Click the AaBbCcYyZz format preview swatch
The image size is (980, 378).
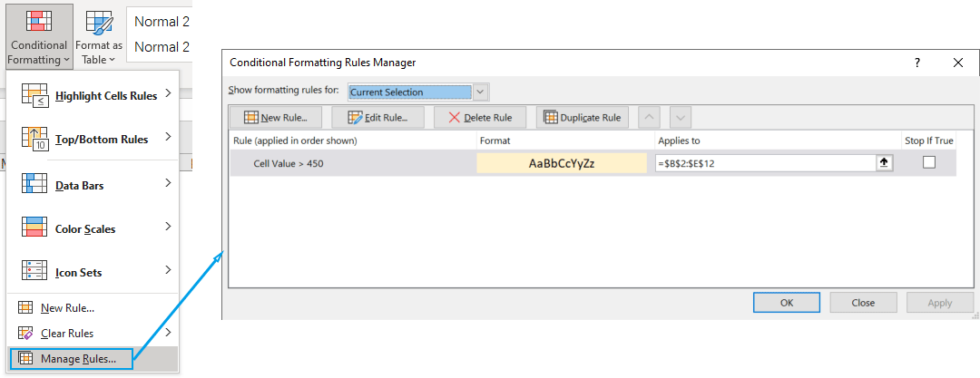coord(562,163)
